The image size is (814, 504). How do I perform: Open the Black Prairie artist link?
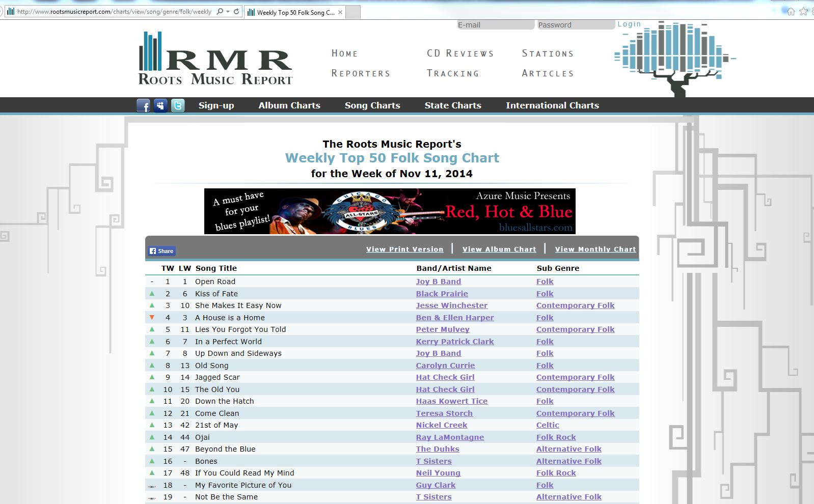point(442,294)
